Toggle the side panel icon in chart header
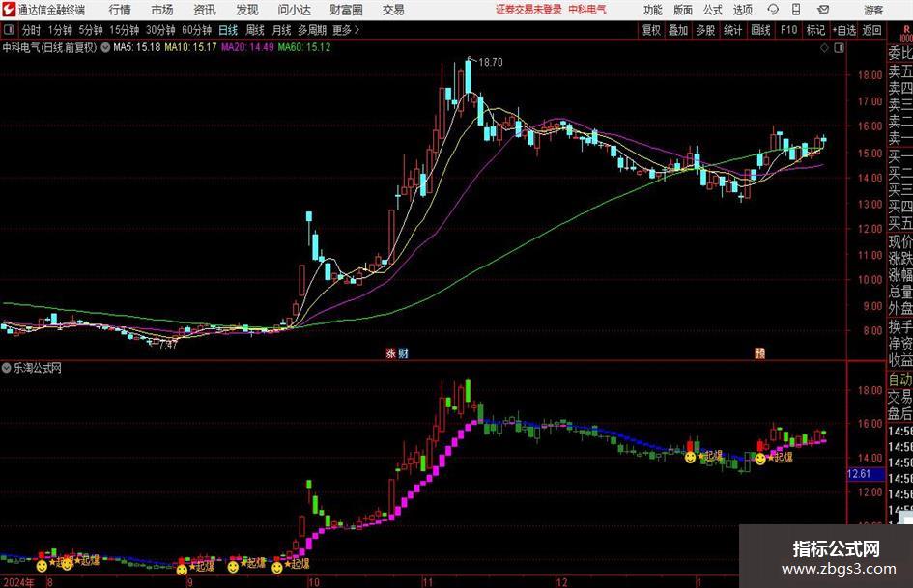The image size is (913, 588). pos(839,48)
